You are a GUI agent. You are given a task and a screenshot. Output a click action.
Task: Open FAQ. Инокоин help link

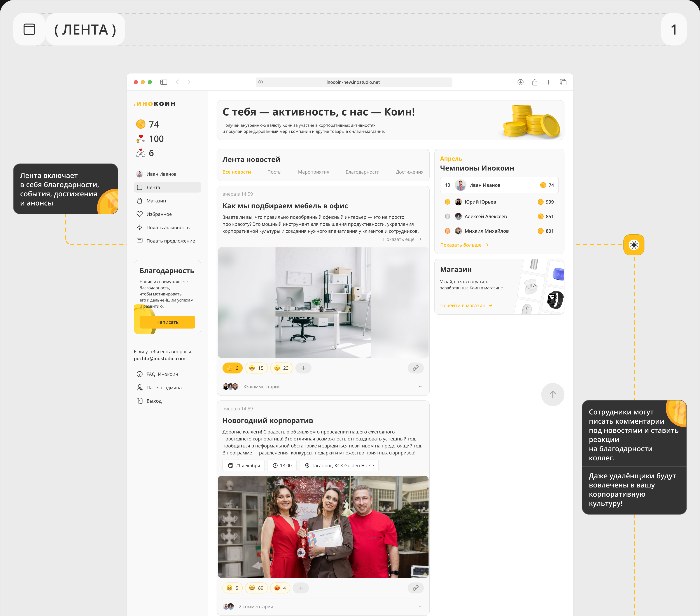[162, 374]
